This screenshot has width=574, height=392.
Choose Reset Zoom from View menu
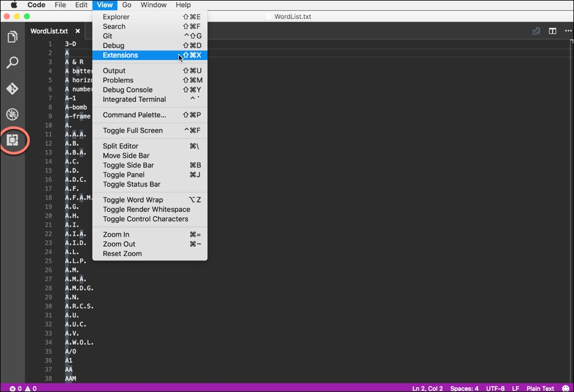pyautogui.click(x=150, y=253)
